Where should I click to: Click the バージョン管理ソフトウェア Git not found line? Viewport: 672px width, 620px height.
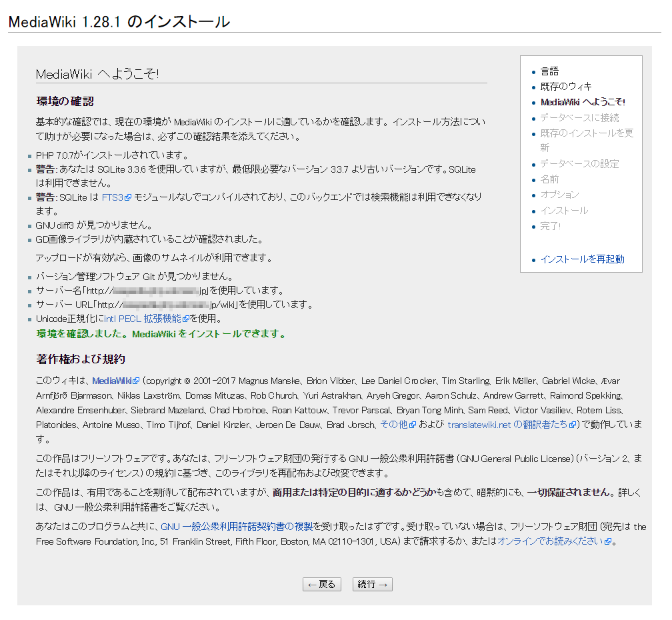pyautogui.click(x=135, y=277)
